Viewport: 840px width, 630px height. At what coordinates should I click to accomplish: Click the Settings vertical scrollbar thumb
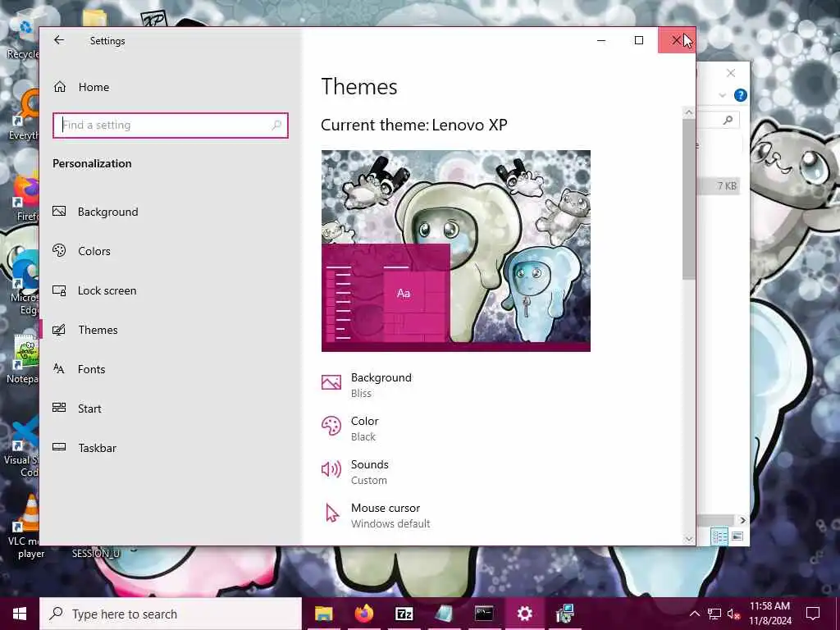click(x=689, y=199)
